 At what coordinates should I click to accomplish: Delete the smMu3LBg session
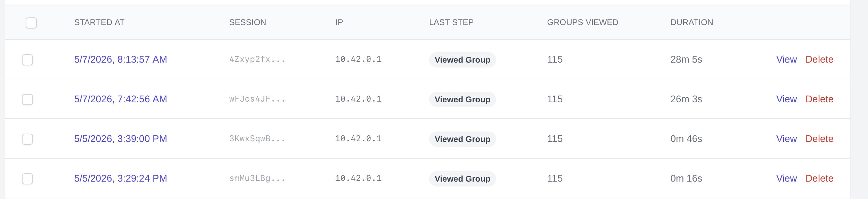tap(819, 178)
